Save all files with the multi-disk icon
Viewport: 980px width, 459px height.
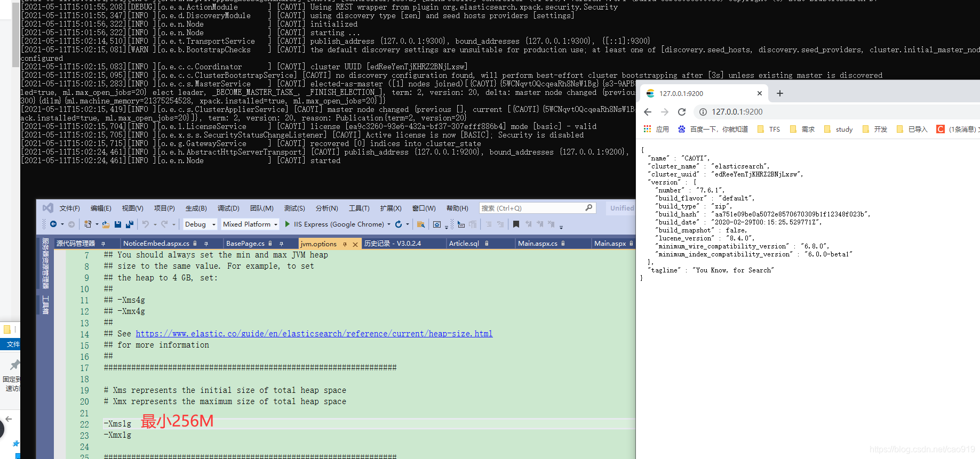(x=130, y=224)
